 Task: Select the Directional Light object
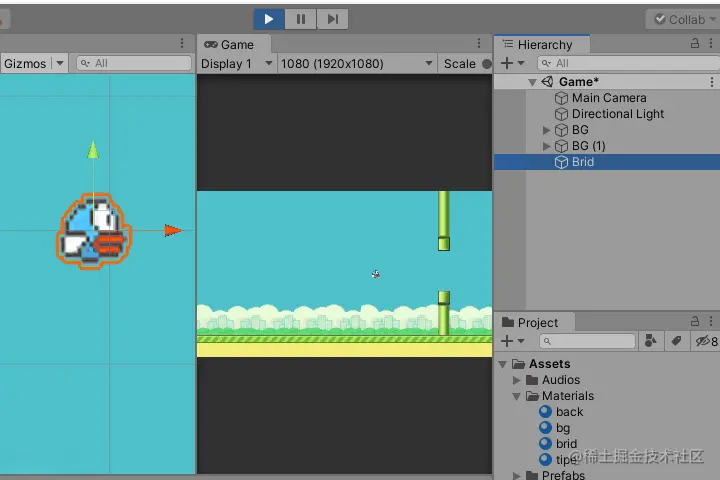coord(618,114)
